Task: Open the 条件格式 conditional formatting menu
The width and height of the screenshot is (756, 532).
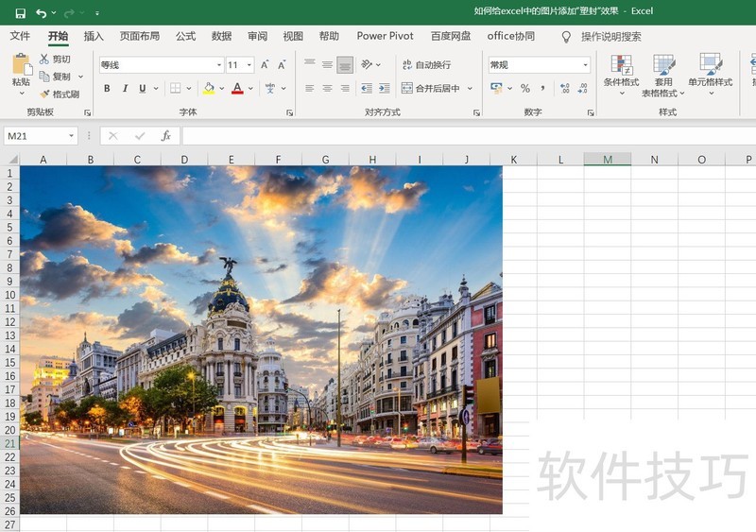Action: click(x=621, y=75)
